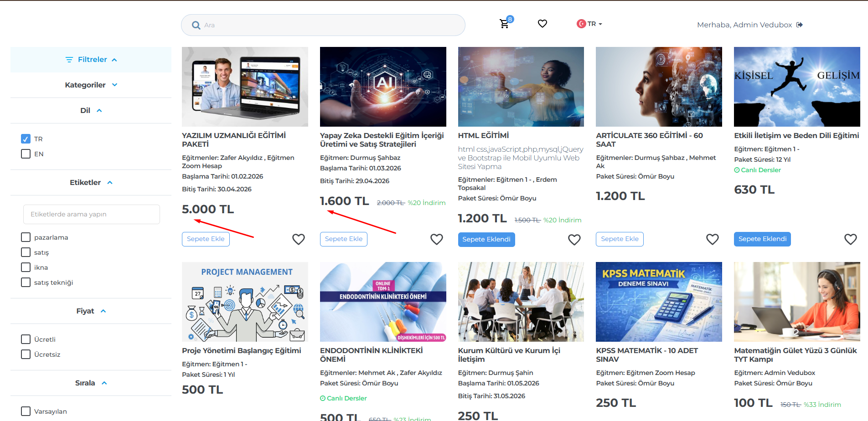
Task: Enable the EN language checkbox
Action: point(26,154)
